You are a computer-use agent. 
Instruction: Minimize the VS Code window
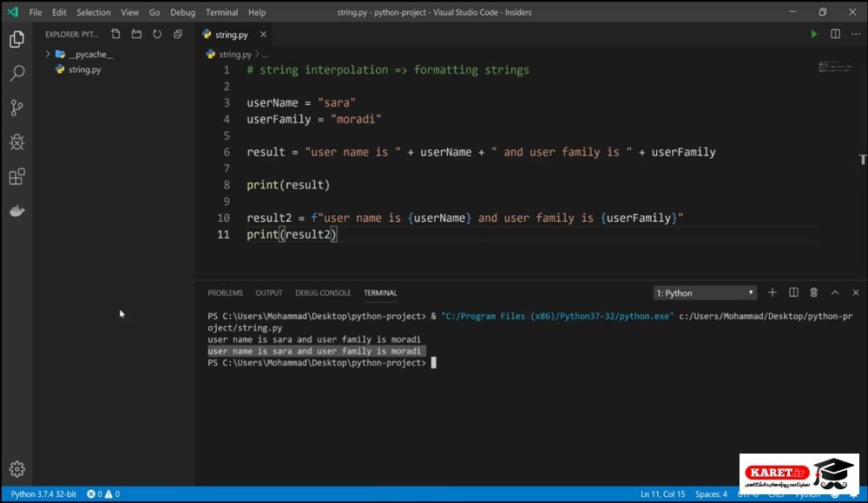792,11
